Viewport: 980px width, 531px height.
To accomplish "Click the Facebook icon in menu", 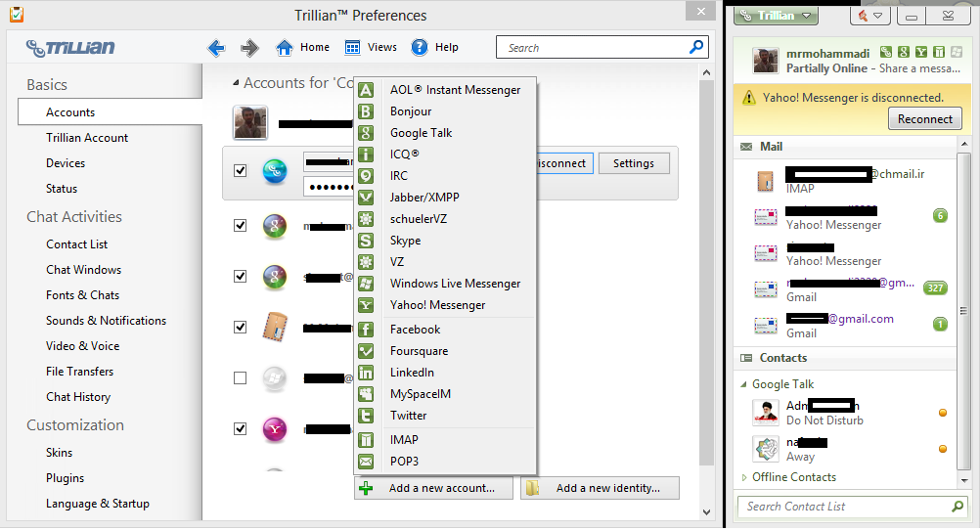I will [366, 330].
